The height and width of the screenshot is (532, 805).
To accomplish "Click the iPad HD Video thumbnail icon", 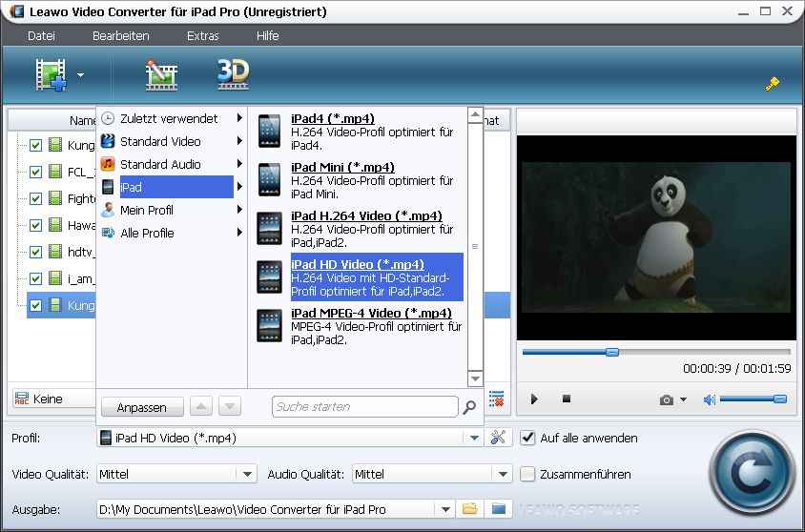I will pos(270,277).
